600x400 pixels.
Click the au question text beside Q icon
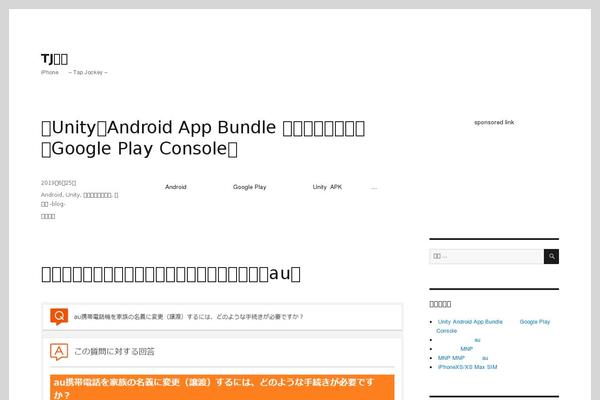189,317
